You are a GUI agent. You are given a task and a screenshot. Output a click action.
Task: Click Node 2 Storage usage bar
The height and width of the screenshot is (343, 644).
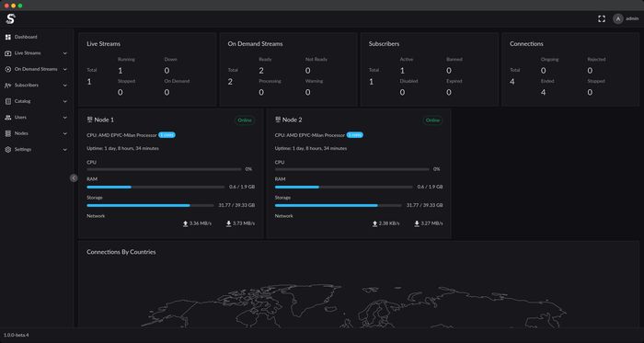(338, 205)
